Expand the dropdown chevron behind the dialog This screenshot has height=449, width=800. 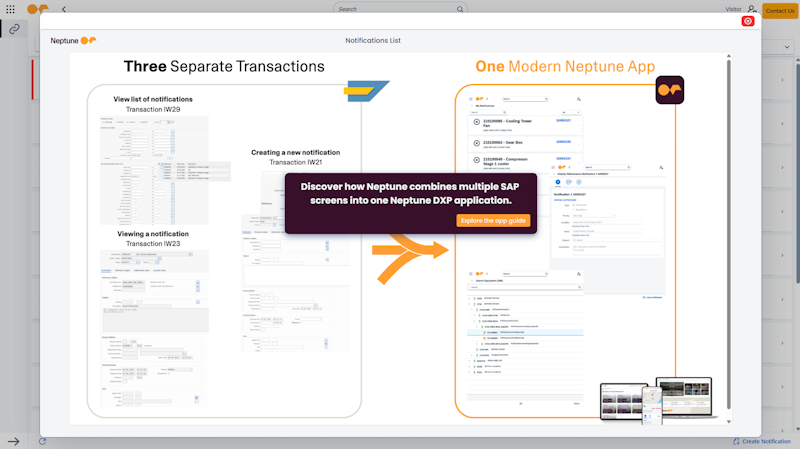click(787, 47)
